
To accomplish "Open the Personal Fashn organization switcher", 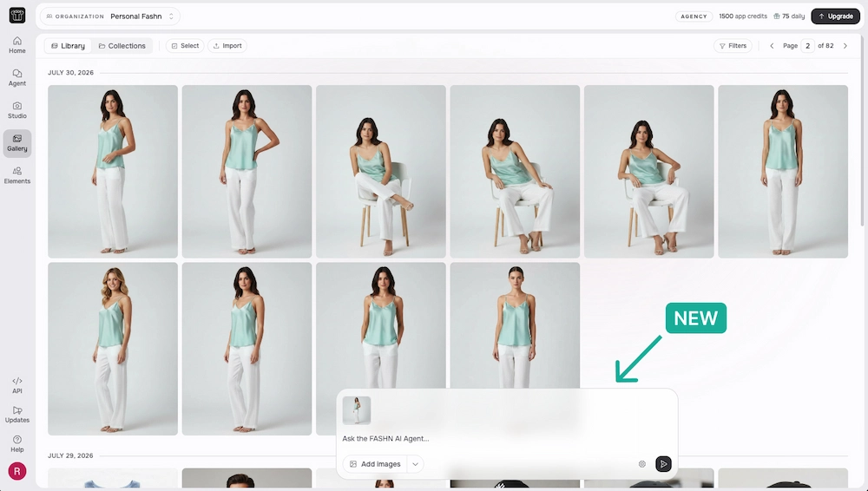I will 110,16.
